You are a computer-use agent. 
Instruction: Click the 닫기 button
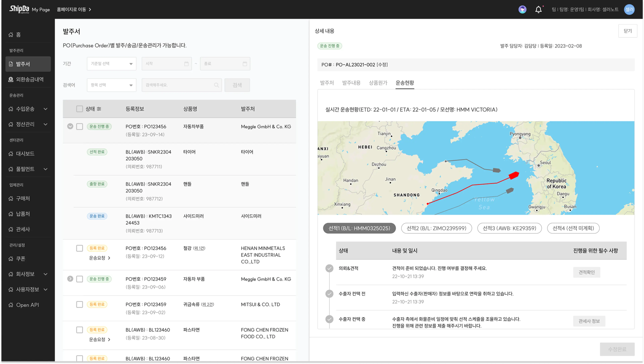(628, 31)
